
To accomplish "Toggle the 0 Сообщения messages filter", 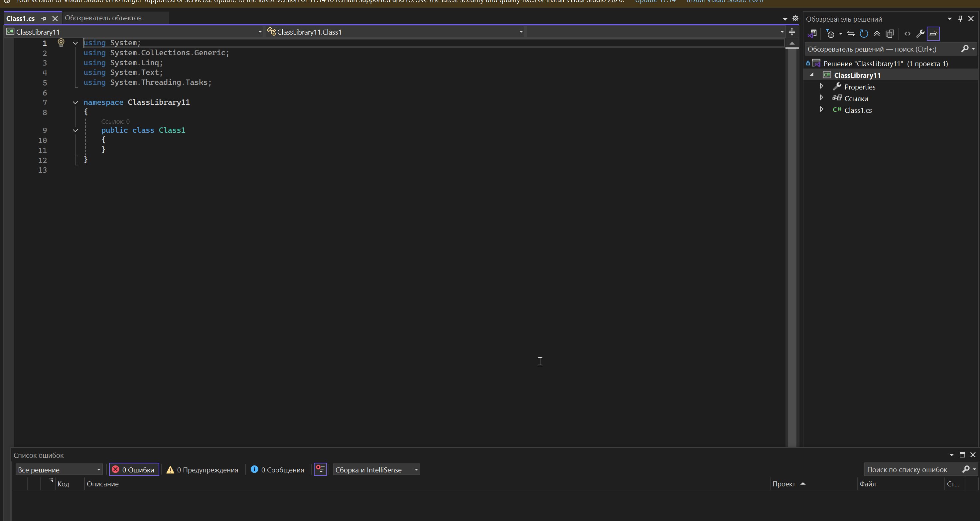I will (x=277, y=470).
